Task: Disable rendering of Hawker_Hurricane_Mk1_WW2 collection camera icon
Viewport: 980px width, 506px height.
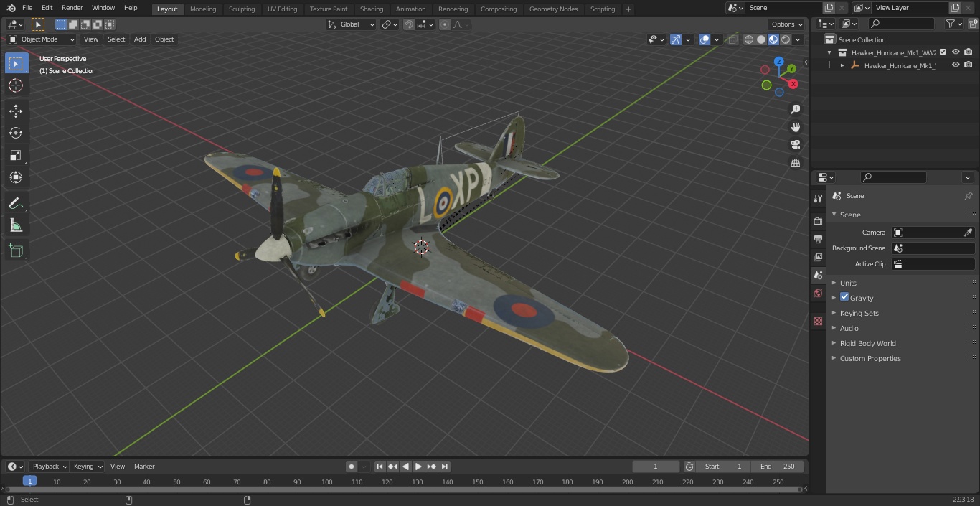Action: click(969, 52)
